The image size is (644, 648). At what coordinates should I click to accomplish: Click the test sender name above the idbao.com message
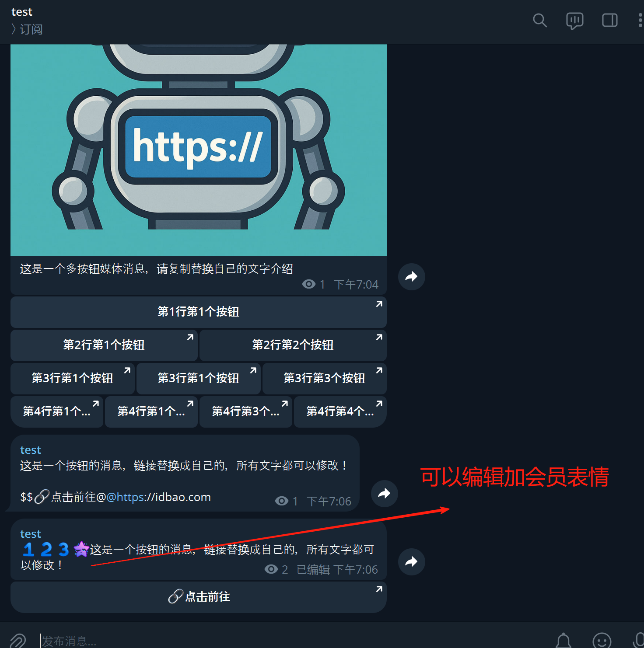pos(31,450)
